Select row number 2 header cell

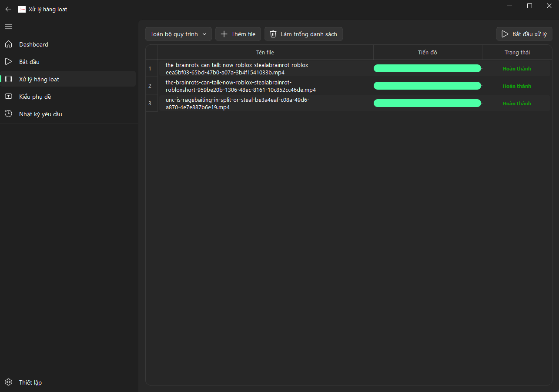[151, 86]
